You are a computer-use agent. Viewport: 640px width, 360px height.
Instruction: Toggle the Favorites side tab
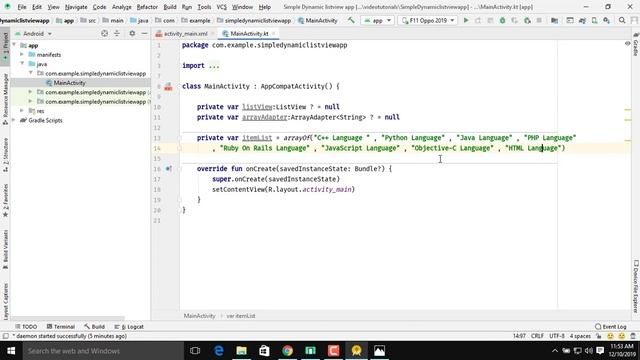tap(5, 200)
